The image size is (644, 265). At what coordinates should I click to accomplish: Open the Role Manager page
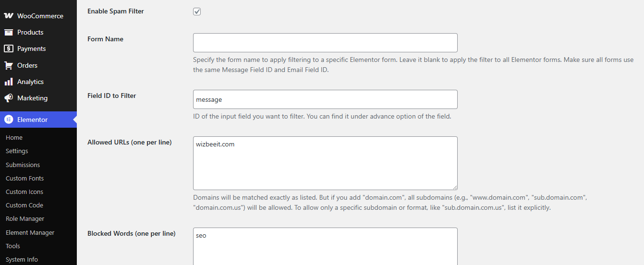coord(25,218)
